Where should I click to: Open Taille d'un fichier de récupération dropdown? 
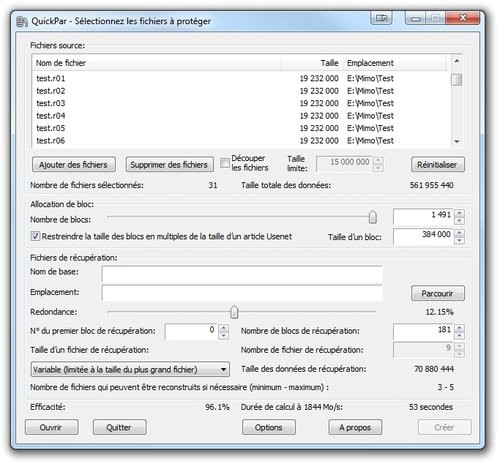(x=130, y=369)
